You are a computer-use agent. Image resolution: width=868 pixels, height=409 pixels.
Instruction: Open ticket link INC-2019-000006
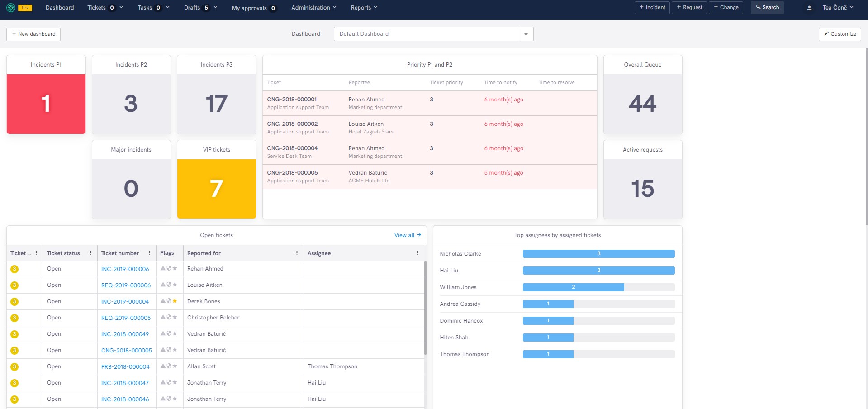[x=125, y=269]
